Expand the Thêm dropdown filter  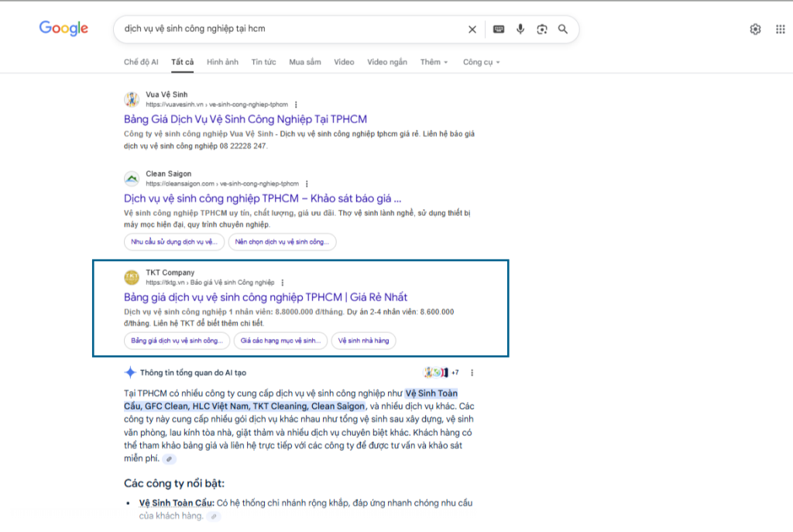[434, 62]
